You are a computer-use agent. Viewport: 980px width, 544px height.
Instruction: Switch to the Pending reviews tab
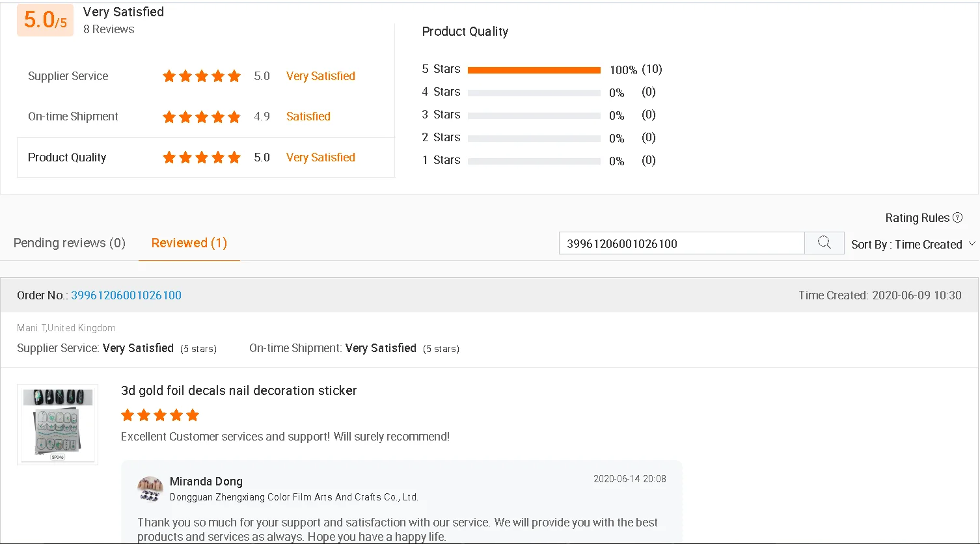70,243
